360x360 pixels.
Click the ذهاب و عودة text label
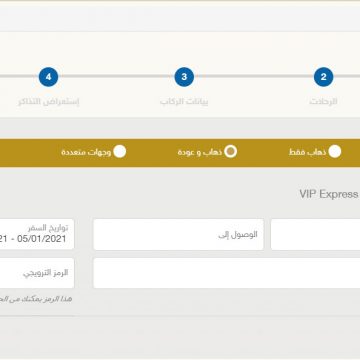tap(199, 152)
